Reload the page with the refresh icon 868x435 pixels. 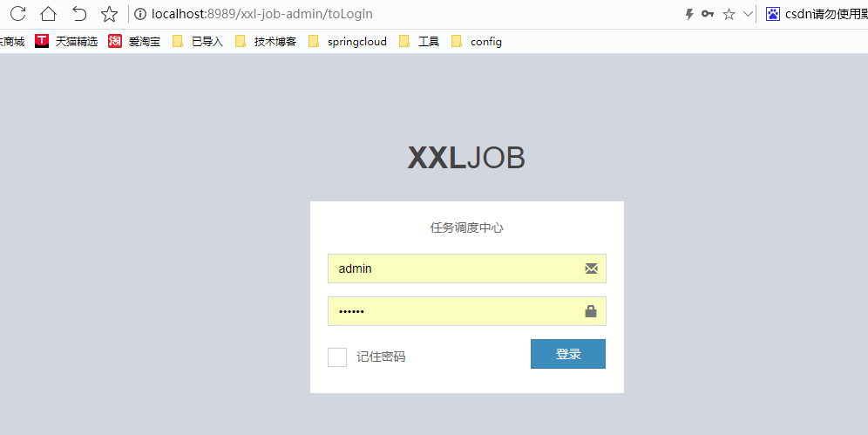[x=17, y=13]
